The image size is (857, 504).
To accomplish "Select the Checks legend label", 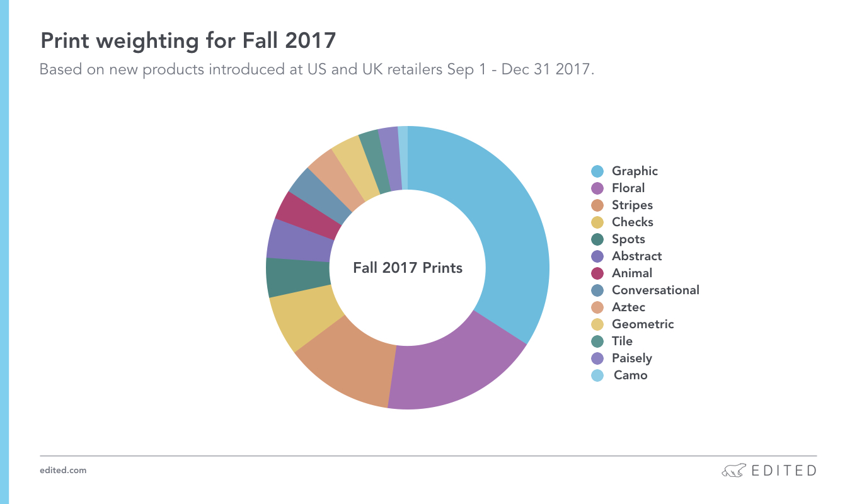I will pyautogui.click(x=633, y=222).
